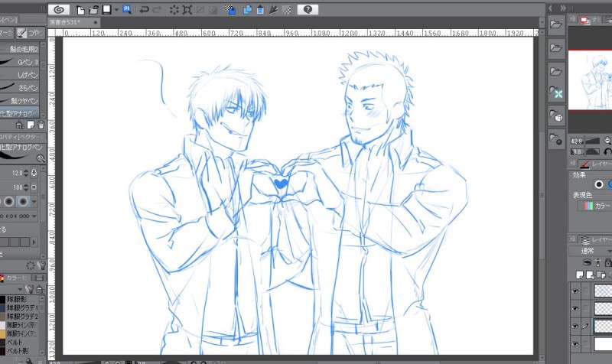Pick the yellow 隊服ライン swatch
Image resolution: width=612 pixels, height=364 pixels.
[2, 334]
